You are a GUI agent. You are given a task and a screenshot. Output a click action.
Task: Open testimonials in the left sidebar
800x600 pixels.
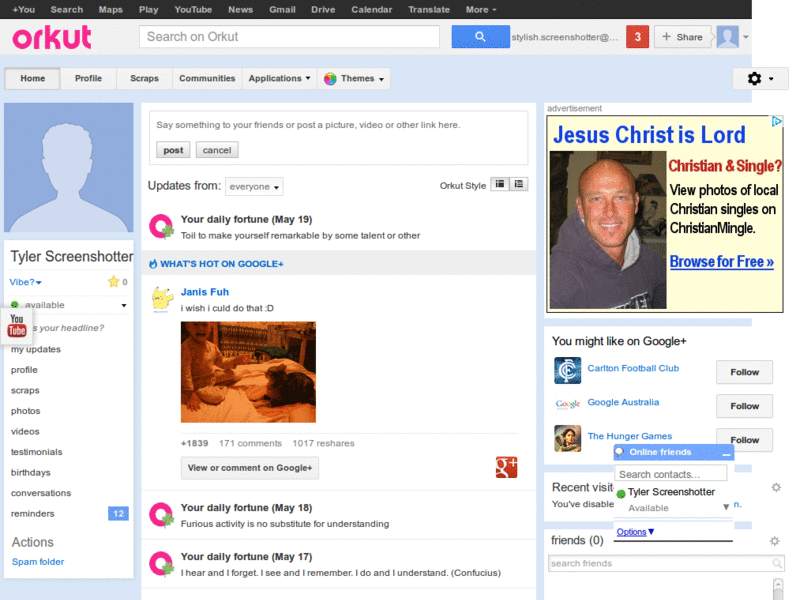click(x=36, y=452)
